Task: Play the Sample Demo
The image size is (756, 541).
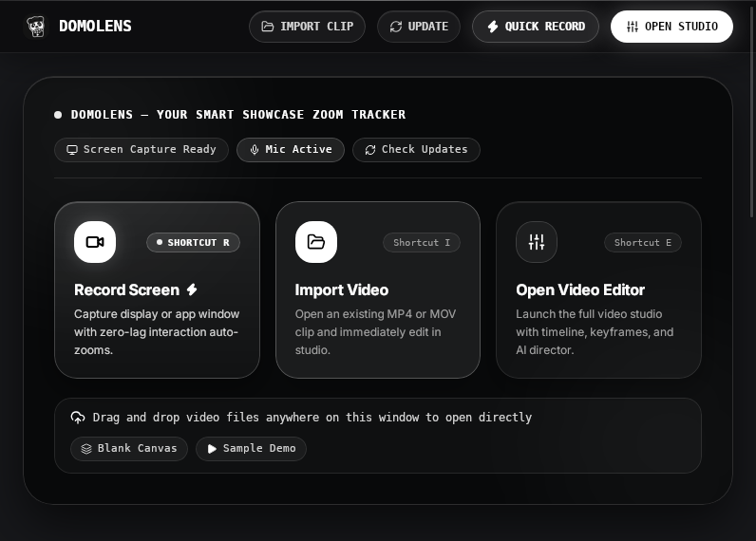Action: (x=251, y=449)
